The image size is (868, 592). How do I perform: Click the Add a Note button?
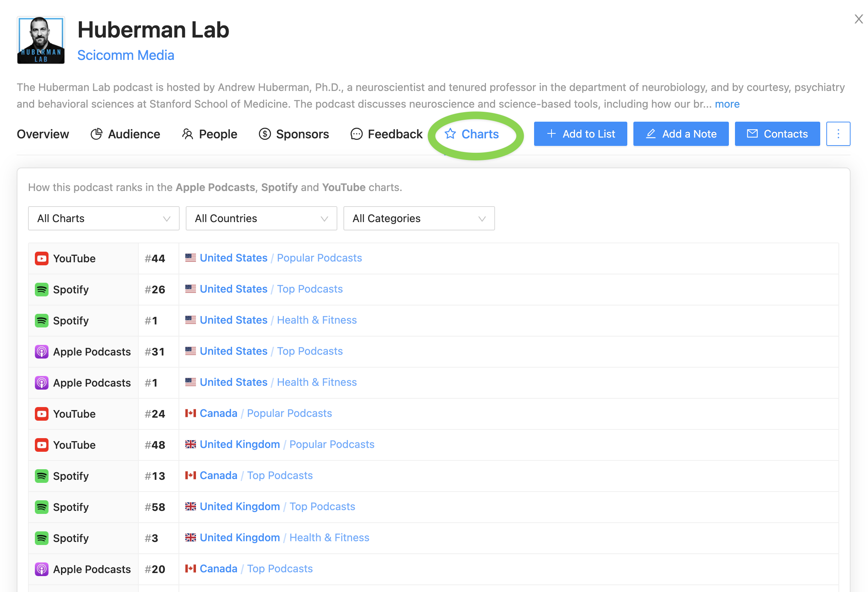(x=681, y=134)
